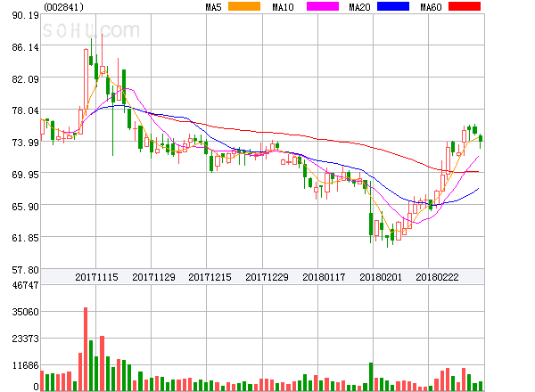
Task: Click the 78.04 price axis label
Action: pos(26,110)
